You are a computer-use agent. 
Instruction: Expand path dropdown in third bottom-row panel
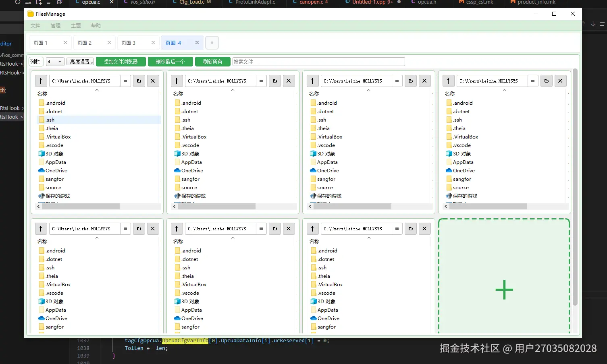[397, 229]
